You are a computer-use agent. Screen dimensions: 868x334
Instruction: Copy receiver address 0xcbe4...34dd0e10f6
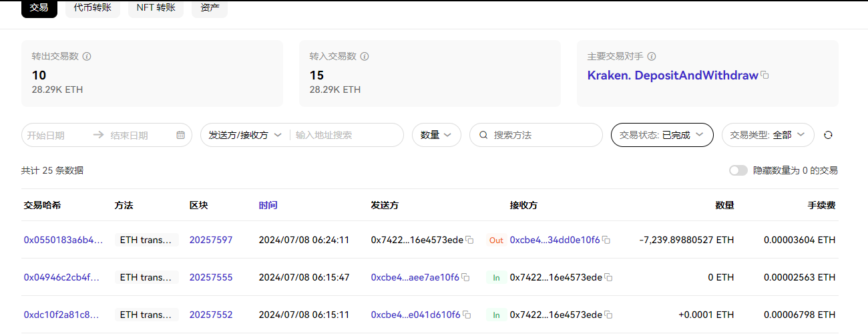coord(606,240)
